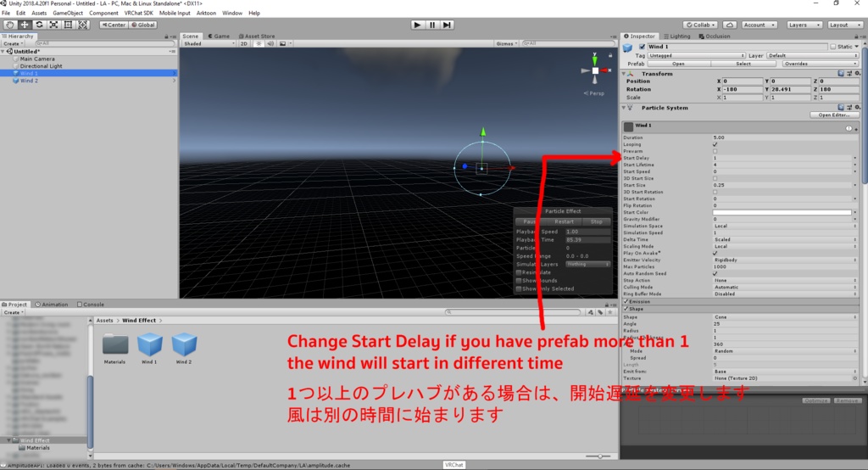Select the Rotate tool in toolbar
The width and height of the screenshot is (868, 470).
39,25
